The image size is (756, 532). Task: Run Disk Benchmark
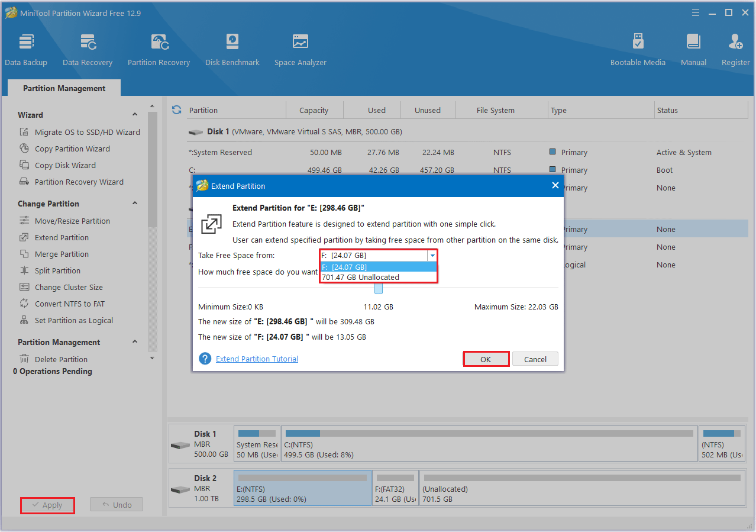click(232, 47)
